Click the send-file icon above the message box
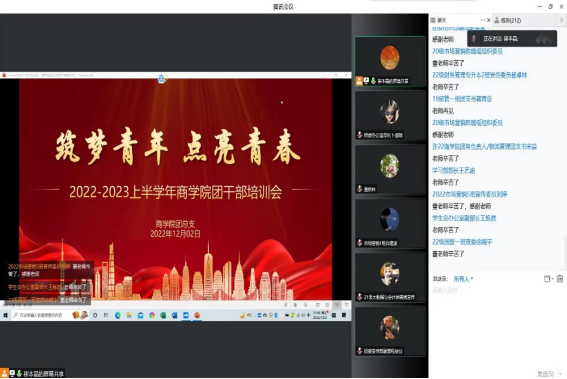 547,278
